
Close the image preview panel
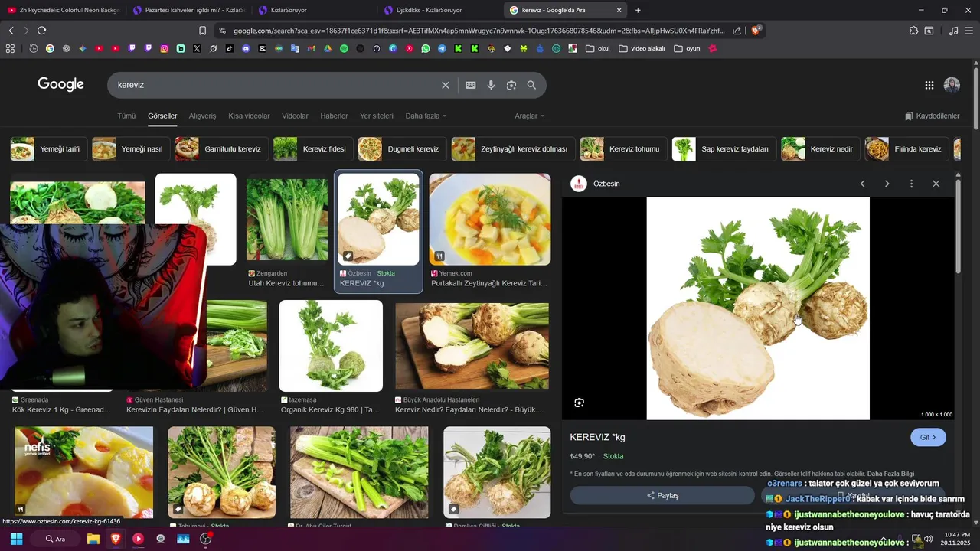pos(936,184)
